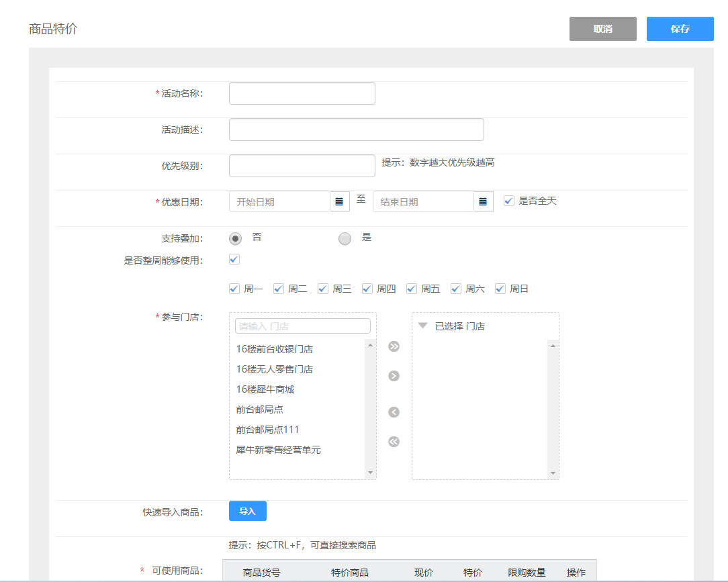Screen dimensions: 728x582
Task: Move all stores to selected list
Action: coord(394,346)
